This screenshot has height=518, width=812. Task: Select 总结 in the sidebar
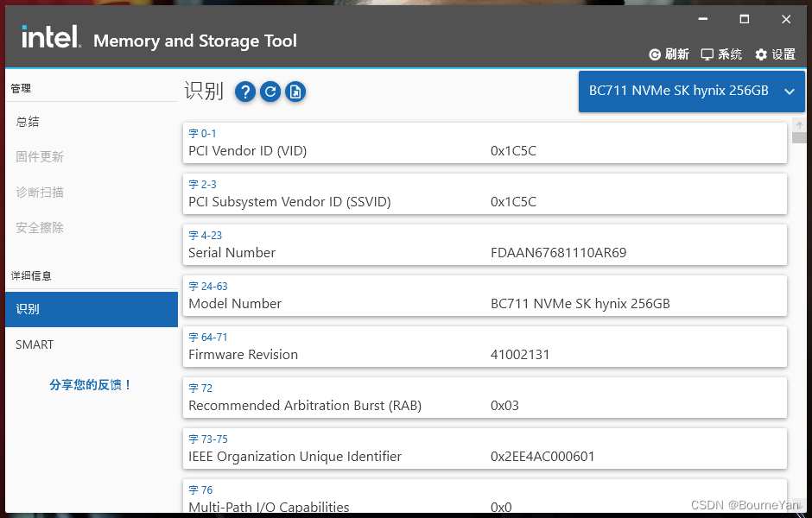tap(92, 122)
